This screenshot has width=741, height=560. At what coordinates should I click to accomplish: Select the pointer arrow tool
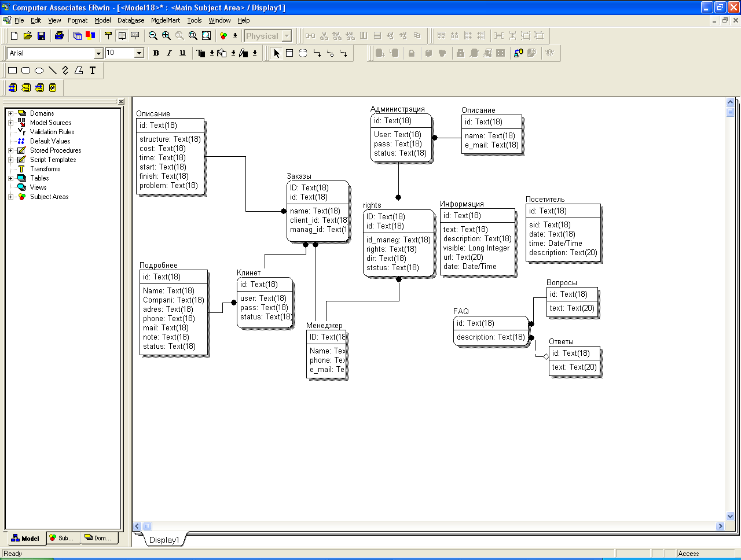coord(277,53)
